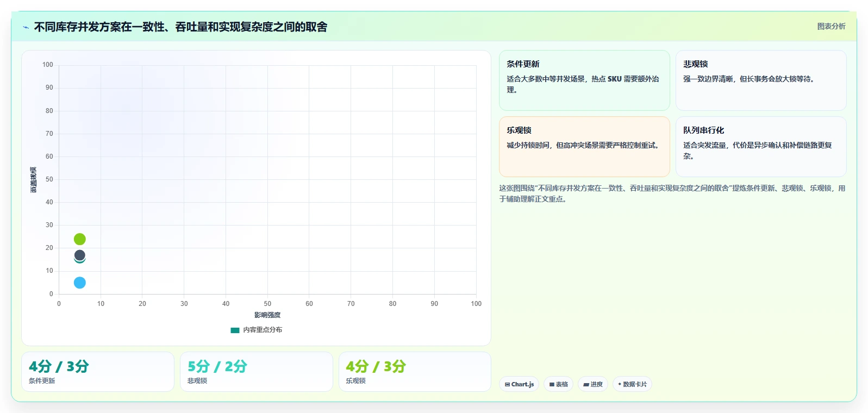The height and width of the screenshot is (413, 868).
Task: Click the Chart.js tag
Action: pos(519,384)
